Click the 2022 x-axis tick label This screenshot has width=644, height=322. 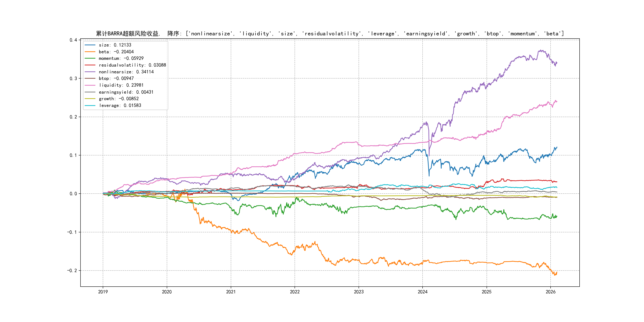[295, 292]
